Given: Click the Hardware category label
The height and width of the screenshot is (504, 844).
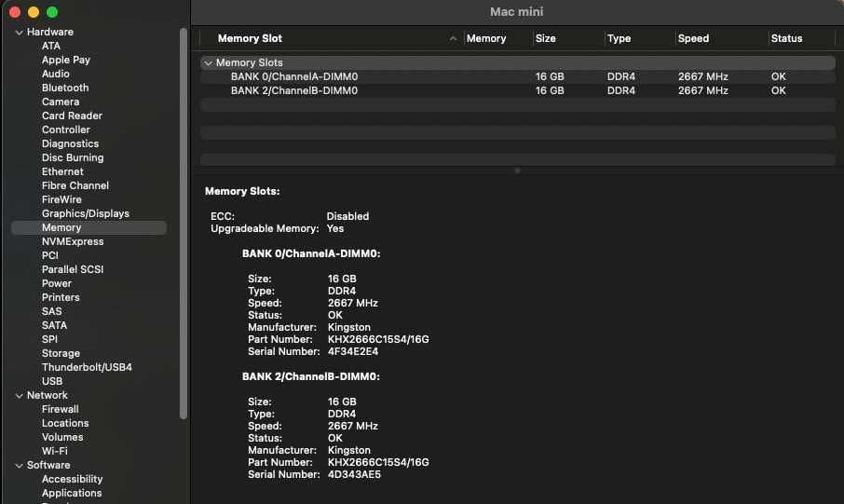Looking at the screenshot, I should click(x=50, y=33).
